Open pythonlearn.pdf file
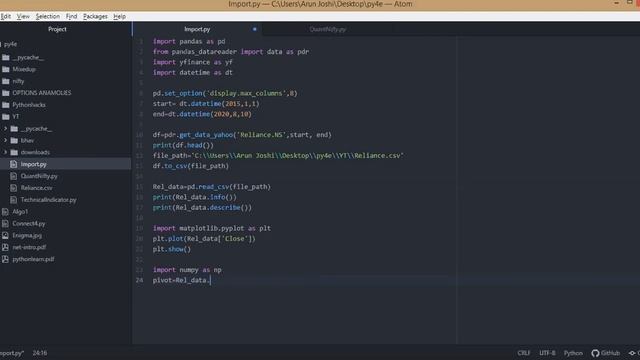Screen dimensions: 640x360 point(33,259)
